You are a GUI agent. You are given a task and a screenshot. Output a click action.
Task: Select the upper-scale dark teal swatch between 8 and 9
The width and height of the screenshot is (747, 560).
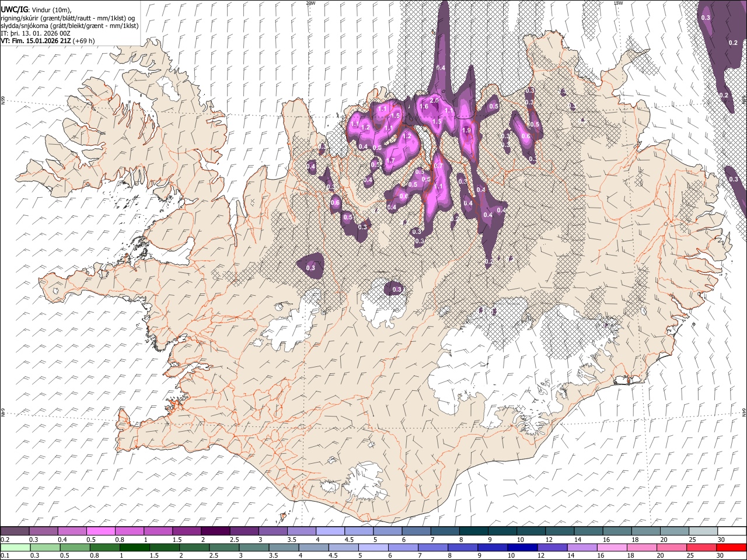click(x=474, y=531)
